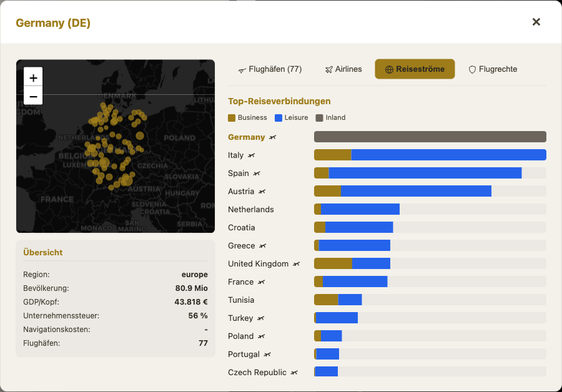The width and height of the screenshot is (562, 392).
Task: Click the plane icon next to Greece
Action: pos(263,246)
